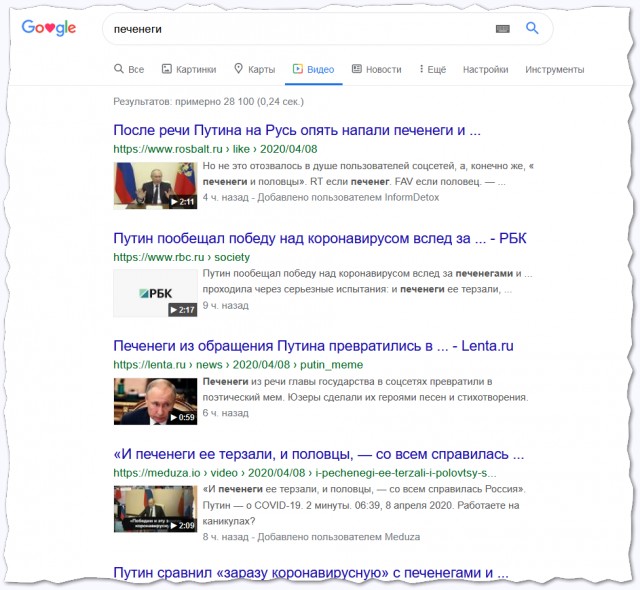
Task: Open result 'После речи Путина на Русь опять напали'
Action: (x=297, y=130)
